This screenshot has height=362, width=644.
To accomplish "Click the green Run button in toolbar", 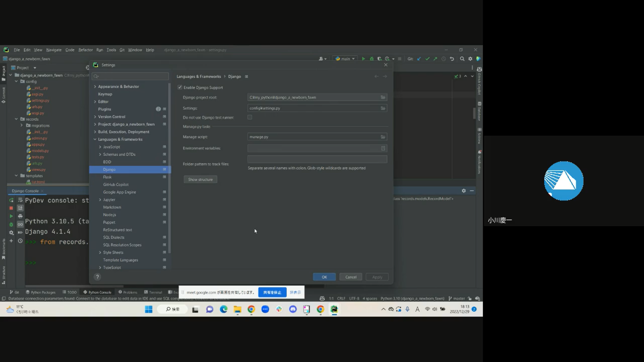I will pos(363,59).
